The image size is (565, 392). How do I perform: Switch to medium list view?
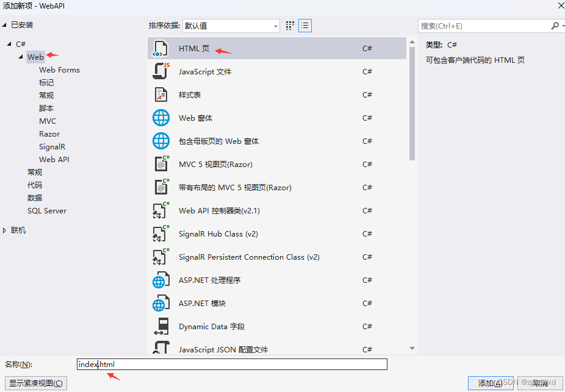(305, 26)
